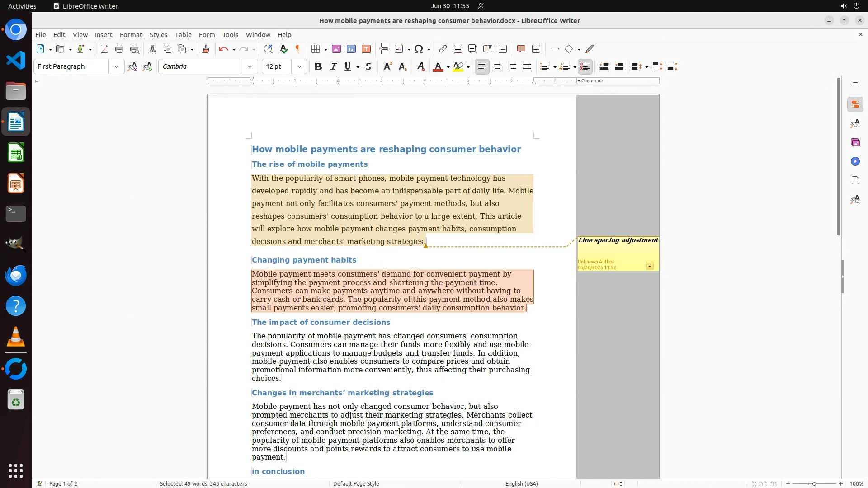Open the Gallery sidebar panel
The height and width of the screenshot is (488, 868).
point(855,142)
